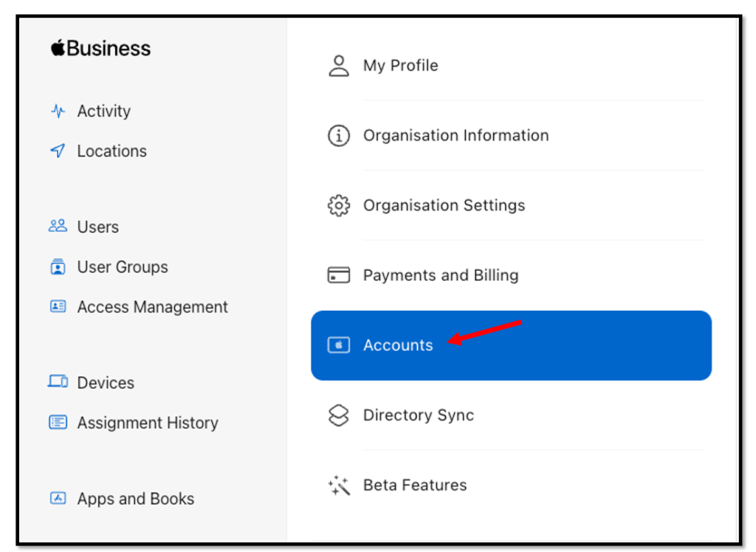Open the User Groups sidebar label

pyautogui.click(x=123, y=267)
